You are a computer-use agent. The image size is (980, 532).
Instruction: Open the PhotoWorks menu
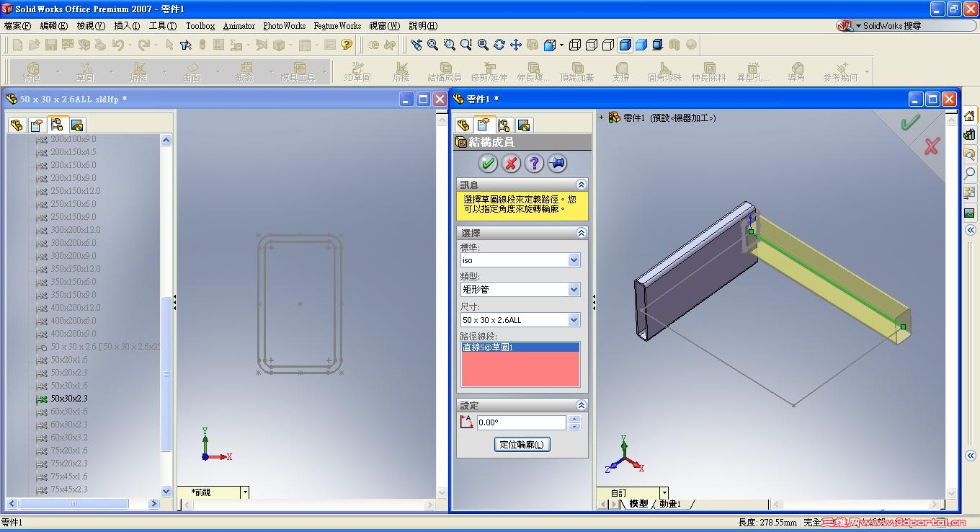pyautogui.click(x=284, y=26)
